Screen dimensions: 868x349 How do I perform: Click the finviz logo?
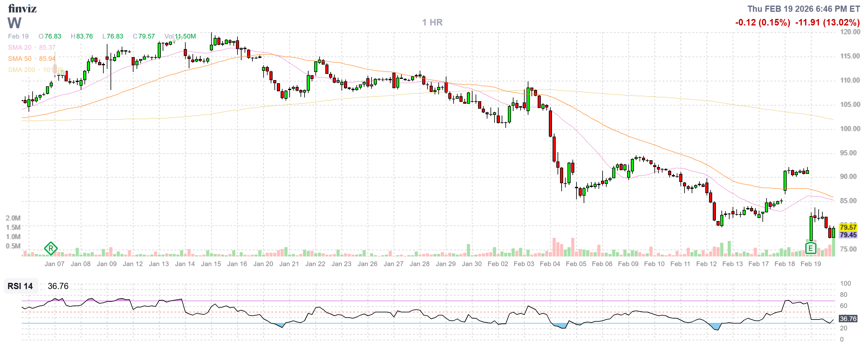pyautogui.click(x=22, y=8)
